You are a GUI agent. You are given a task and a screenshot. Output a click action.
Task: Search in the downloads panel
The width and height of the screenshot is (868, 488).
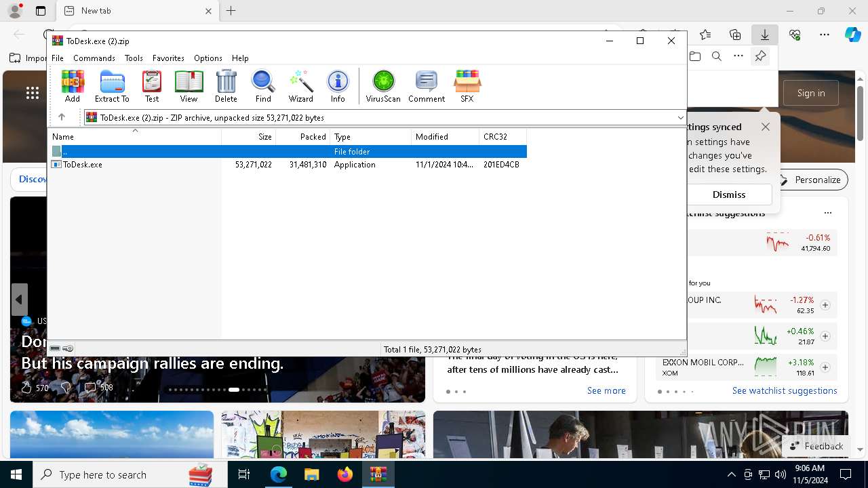717,57
